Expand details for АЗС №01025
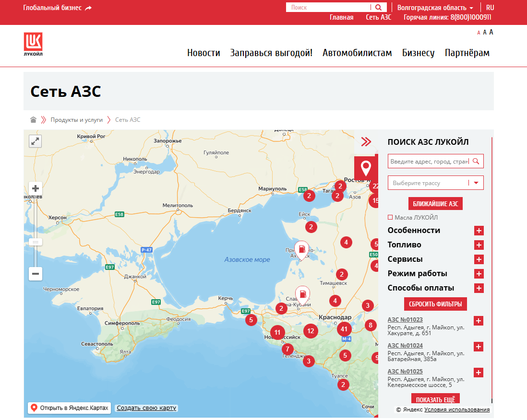The width and height of the screenshot is (527, 420). (479, 373)
